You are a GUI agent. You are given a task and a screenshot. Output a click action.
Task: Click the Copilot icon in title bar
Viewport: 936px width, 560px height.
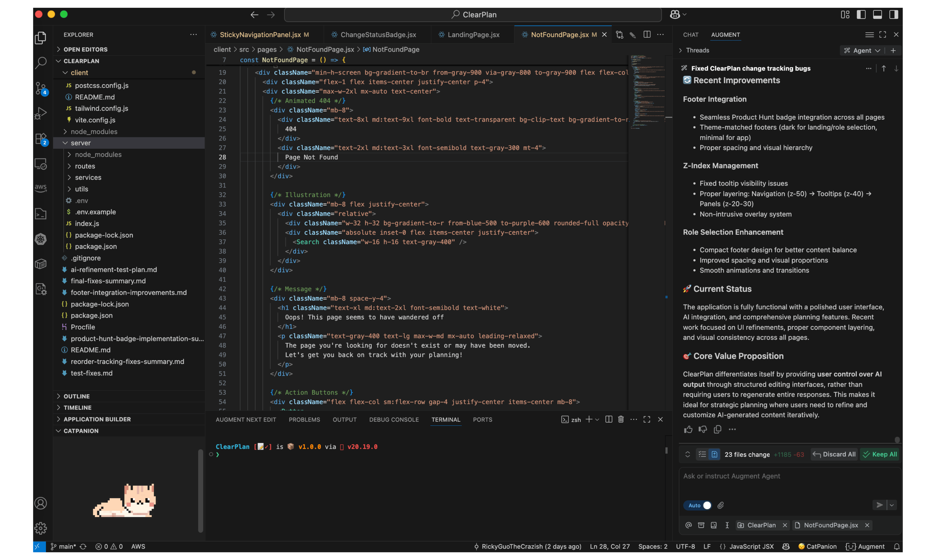pyautogui.click(x=675, y=14)
